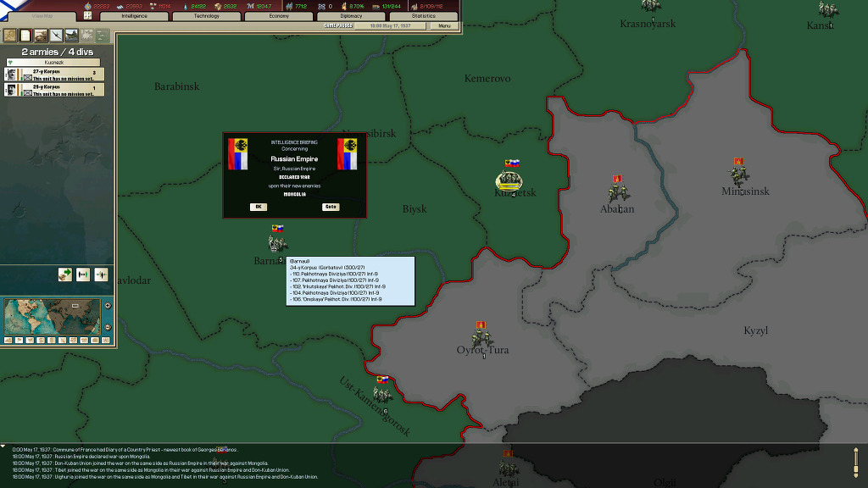Open the Technology tab

click(207, 16)
